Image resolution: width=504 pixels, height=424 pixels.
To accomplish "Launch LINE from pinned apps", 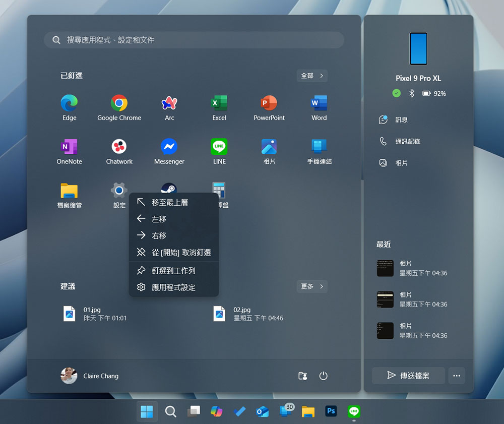I will 219,151.
